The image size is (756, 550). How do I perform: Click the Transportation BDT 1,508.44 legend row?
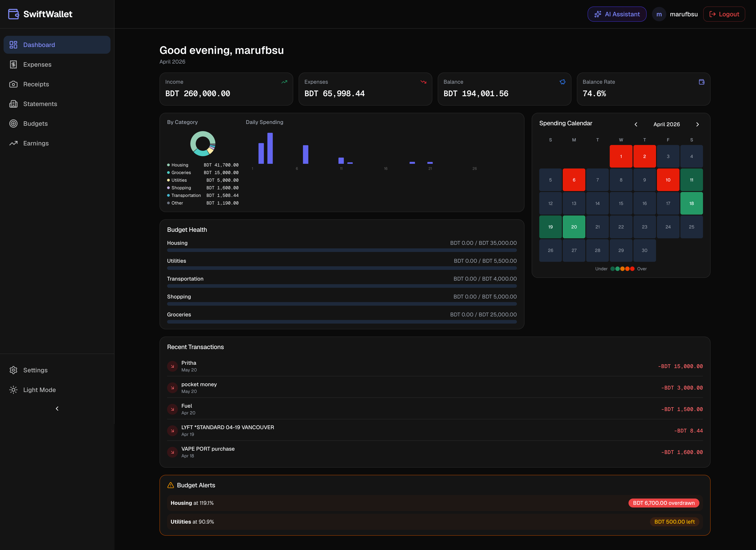203,195
